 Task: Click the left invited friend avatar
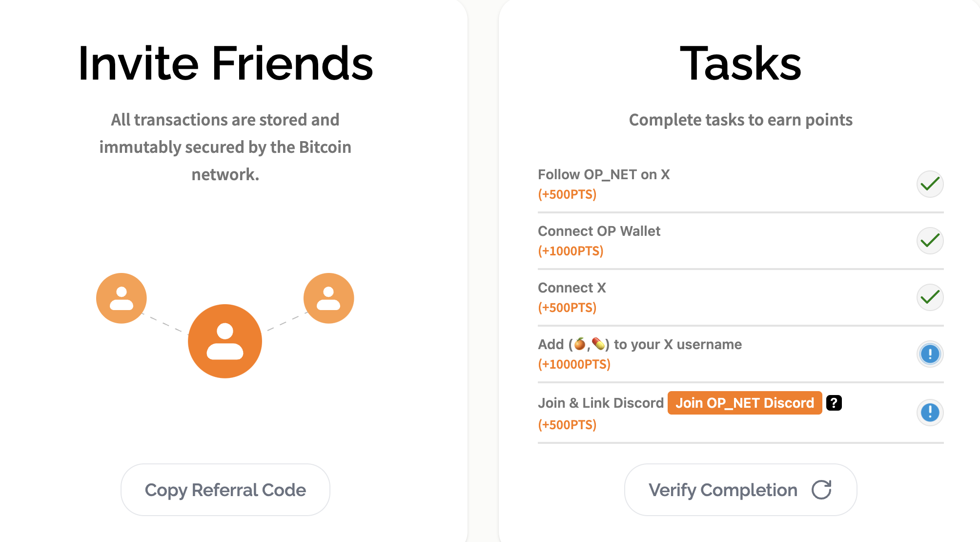[x=122, y=298]
